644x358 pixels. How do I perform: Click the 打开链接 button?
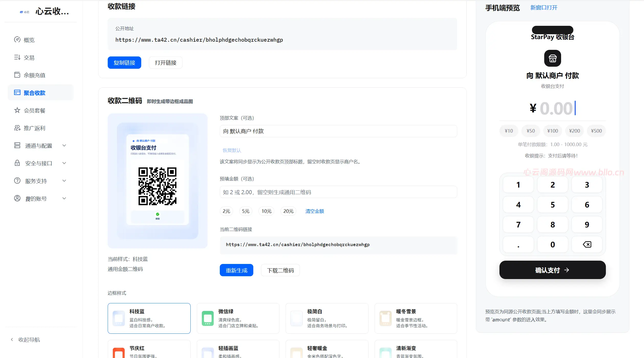(x=166, y=63)
